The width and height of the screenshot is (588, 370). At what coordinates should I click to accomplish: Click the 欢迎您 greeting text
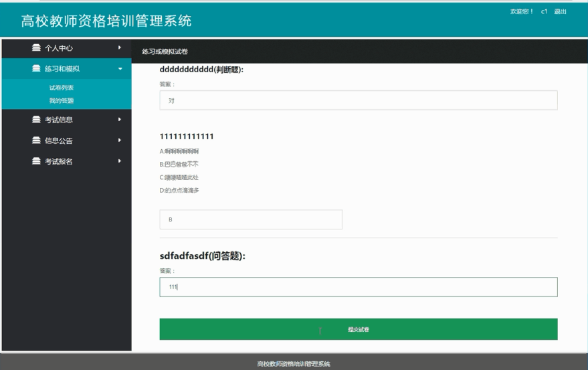522,11
